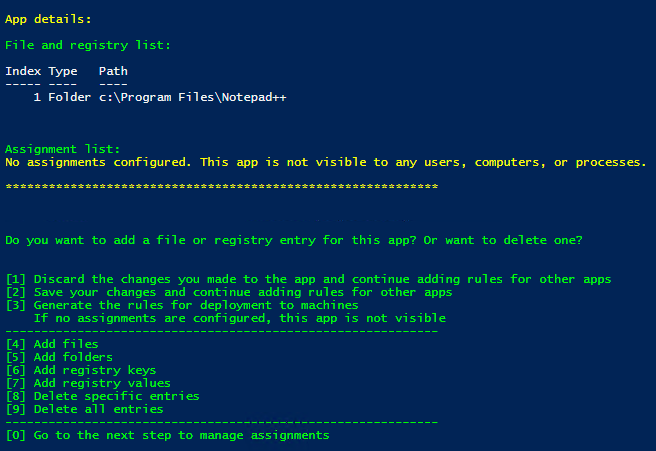
Task: Select [6] Add registry keys
Action: pos(84,370)
